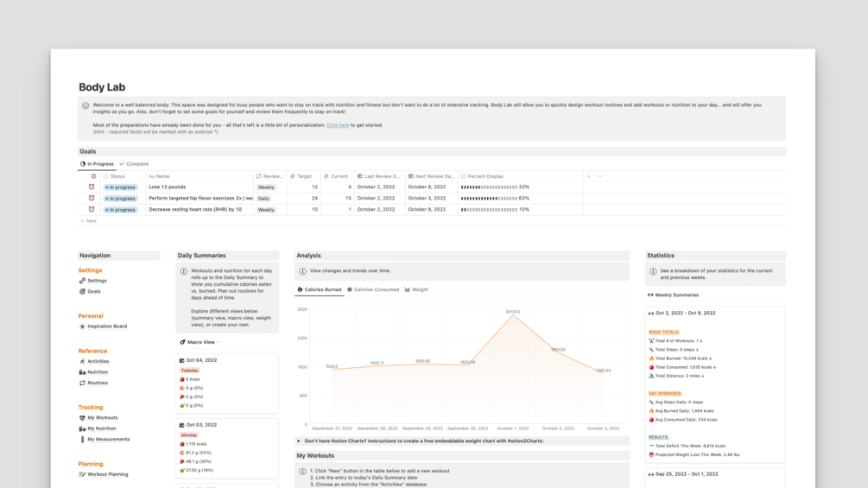868x488 pixels.
Task: Switch to the Complete goals tab
Action: (x=134, y=164)
